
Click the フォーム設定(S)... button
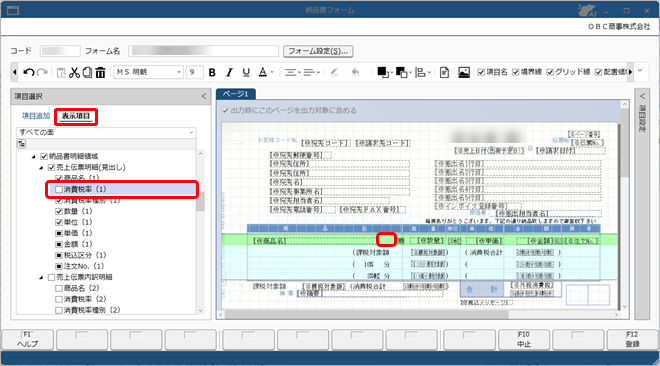pos(318,51)
